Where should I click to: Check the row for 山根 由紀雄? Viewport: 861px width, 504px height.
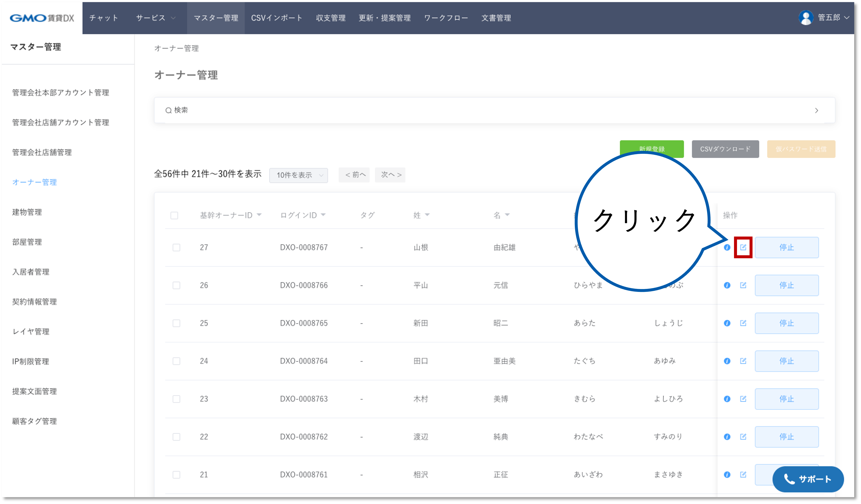click(x=176, y=247)
